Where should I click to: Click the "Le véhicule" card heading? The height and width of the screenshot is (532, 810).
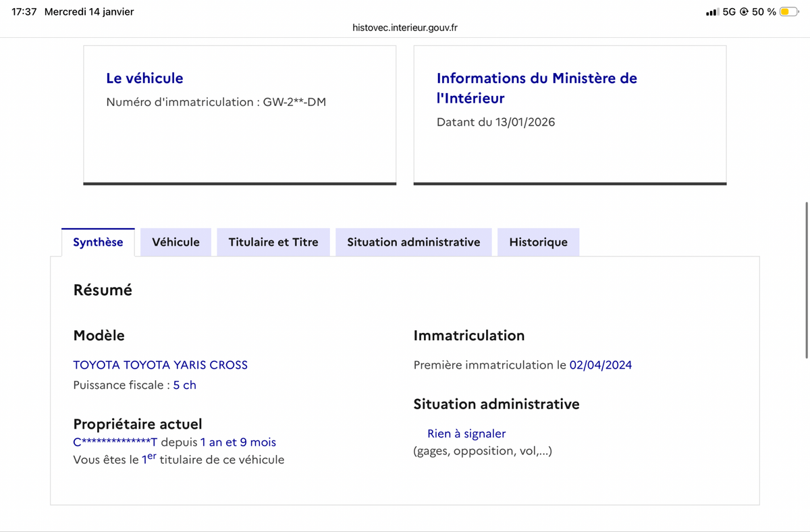click(x=144, y=78)
